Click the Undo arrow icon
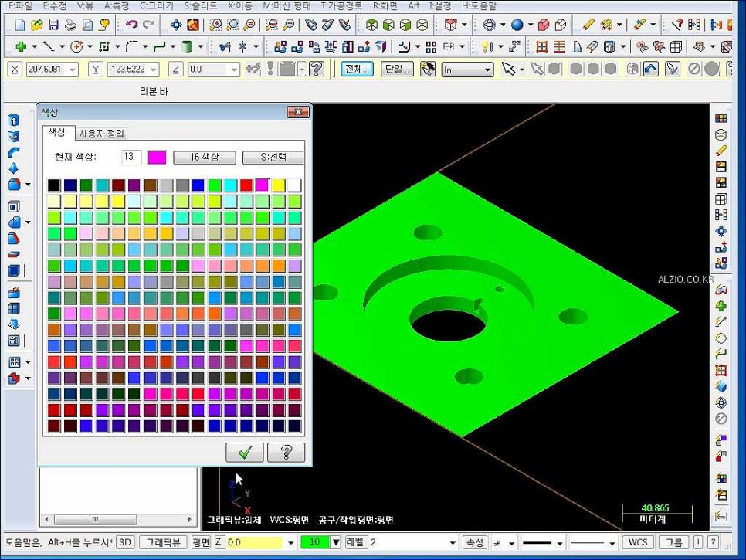 (x=132, y=25)
